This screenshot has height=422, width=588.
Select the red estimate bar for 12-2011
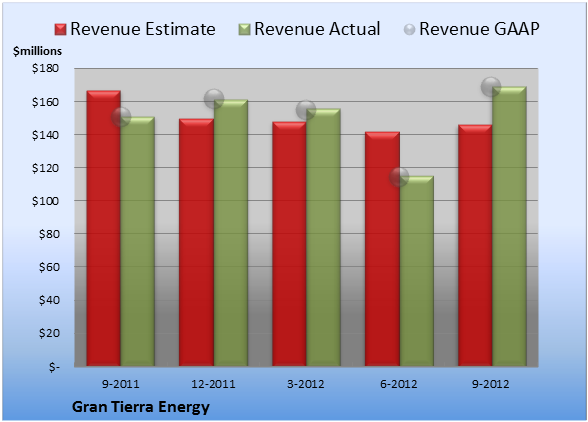196,242
